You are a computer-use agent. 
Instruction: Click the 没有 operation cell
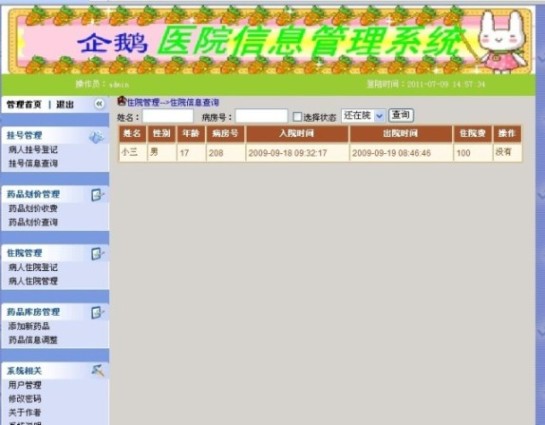[x=507, y=152]
